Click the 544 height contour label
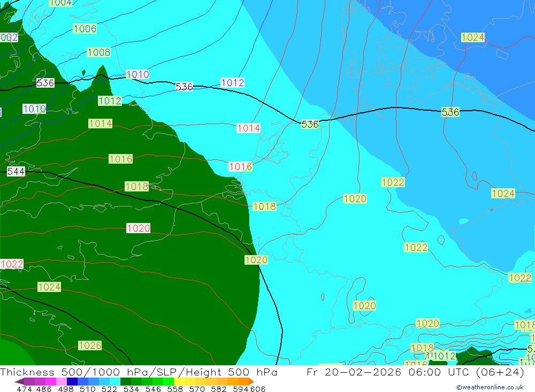 pyautogui.click(x=16, y=171)
